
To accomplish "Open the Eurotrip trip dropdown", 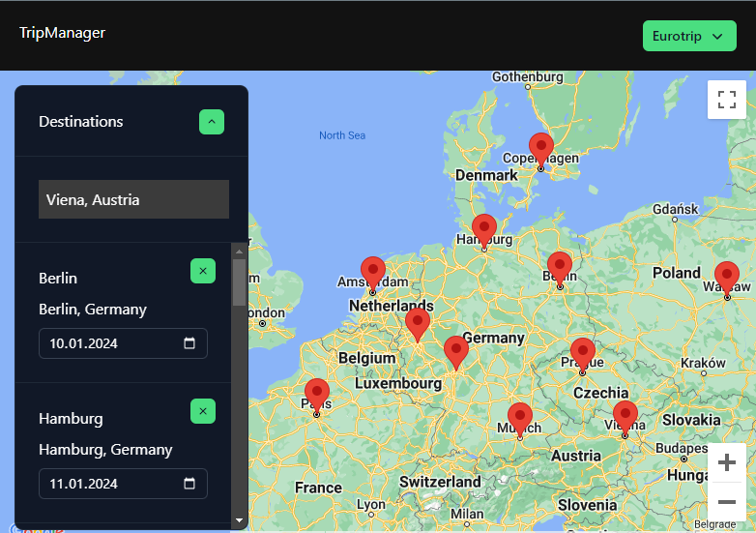I will coord(689,36).
